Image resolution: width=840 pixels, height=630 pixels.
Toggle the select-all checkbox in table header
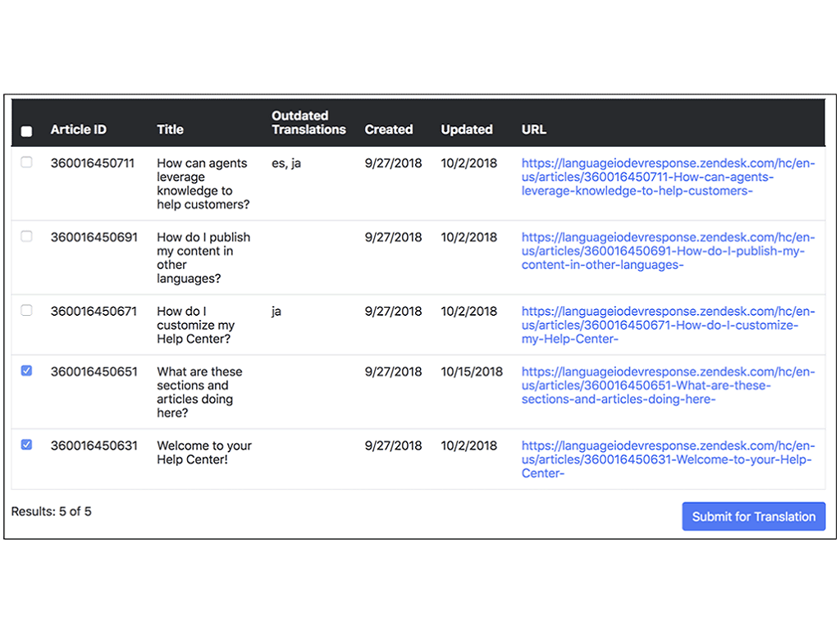tap(26, 131)
